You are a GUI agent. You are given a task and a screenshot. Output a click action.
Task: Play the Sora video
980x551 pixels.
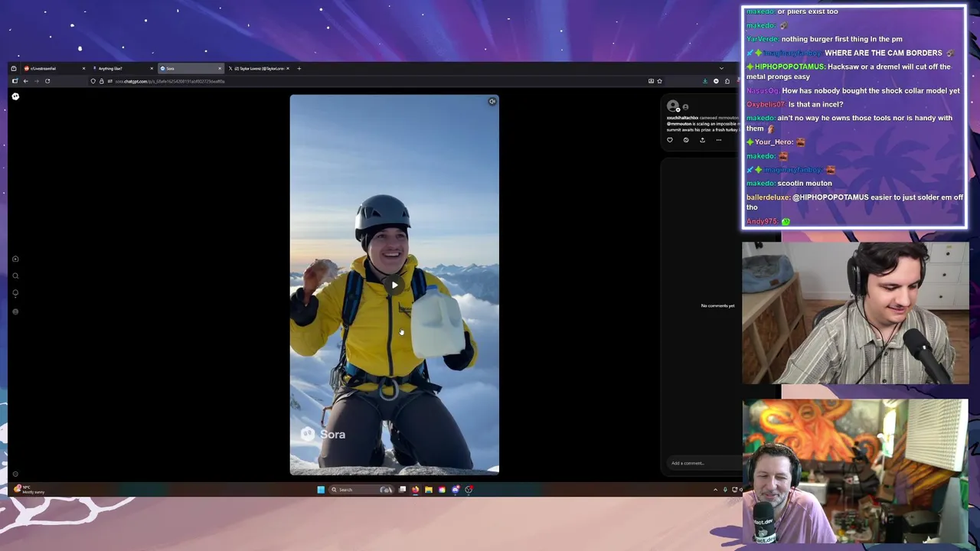click(394, 285)
